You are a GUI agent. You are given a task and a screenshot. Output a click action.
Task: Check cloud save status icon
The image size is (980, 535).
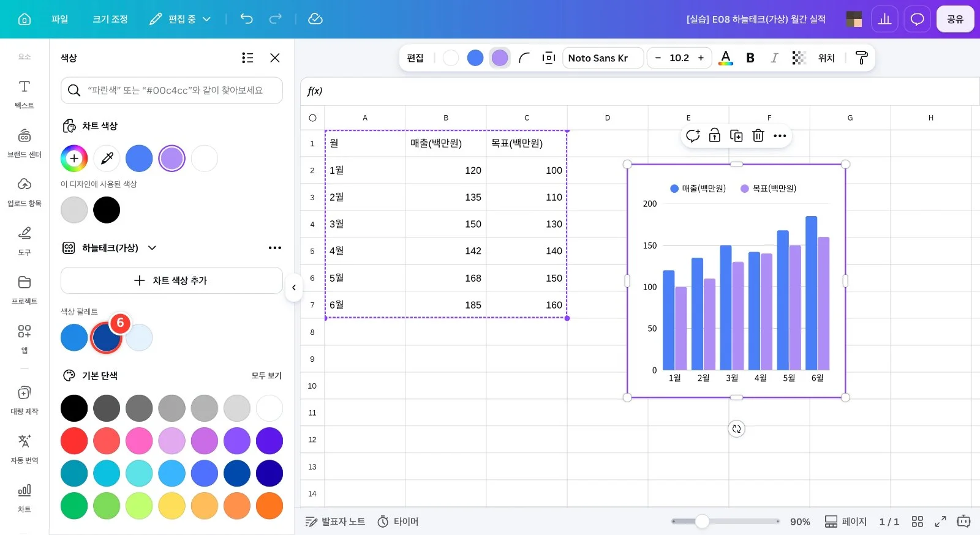click(x=315, y=19)
